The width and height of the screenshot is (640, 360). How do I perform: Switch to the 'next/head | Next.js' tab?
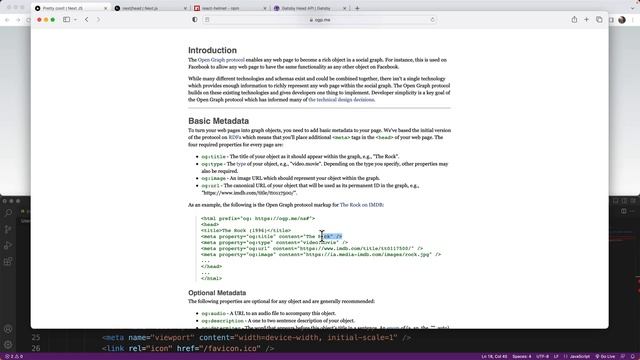[x=150, y=8]
